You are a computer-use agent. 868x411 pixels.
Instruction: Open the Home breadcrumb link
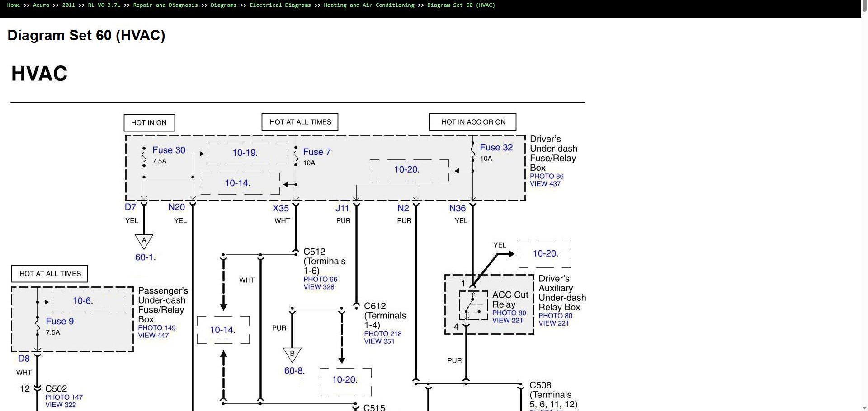pyautogui.click(x=14, y=5)
